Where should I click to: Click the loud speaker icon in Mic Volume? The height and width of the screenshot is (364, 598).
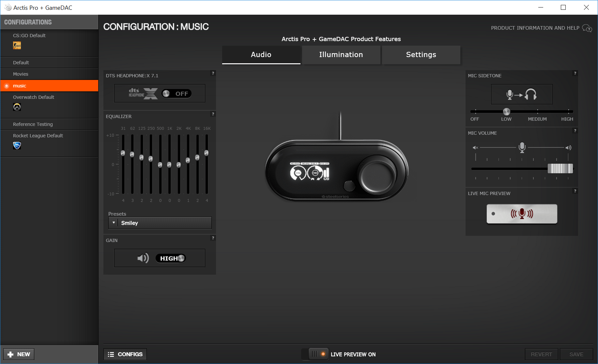pyautogui.click(x=568, y=148)
